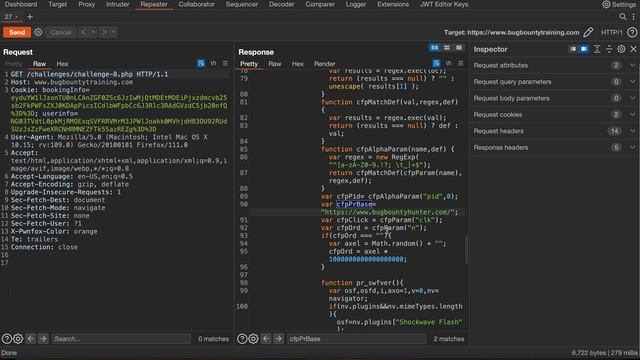
Task: Open Burp Settings
Action: point(619,4)
